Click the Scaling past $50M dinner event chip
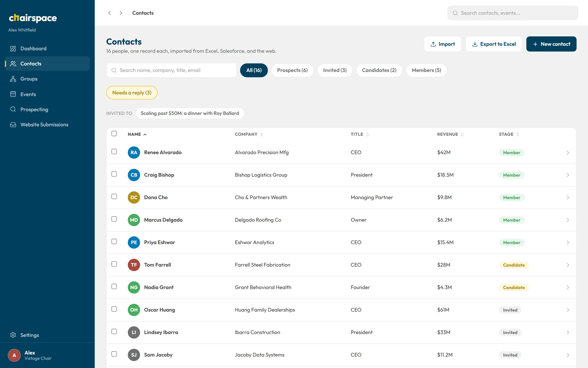 190,113
